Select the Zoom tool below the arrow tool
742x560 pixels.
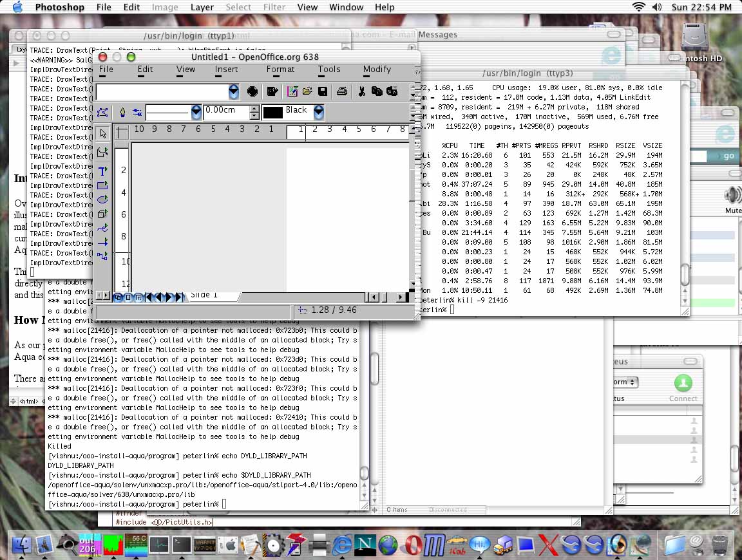pyautogui.click(x=102, y=153)
